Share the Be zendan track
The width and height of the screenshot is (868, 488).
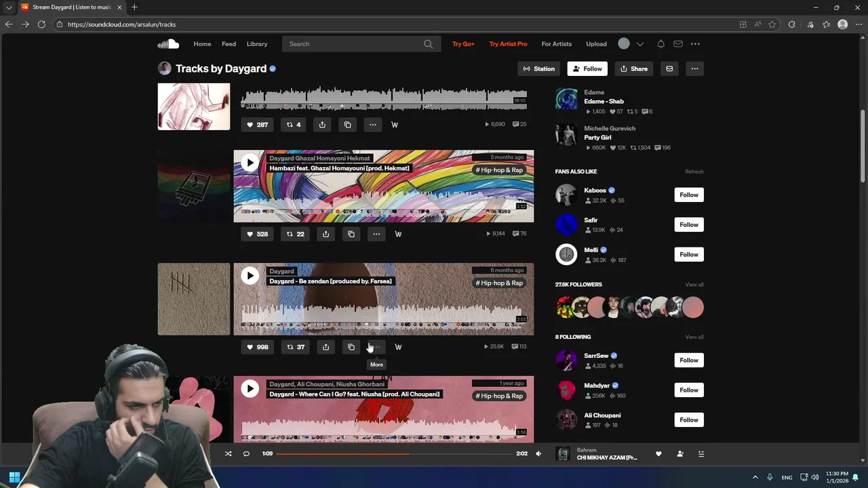(x=325, y=347)
